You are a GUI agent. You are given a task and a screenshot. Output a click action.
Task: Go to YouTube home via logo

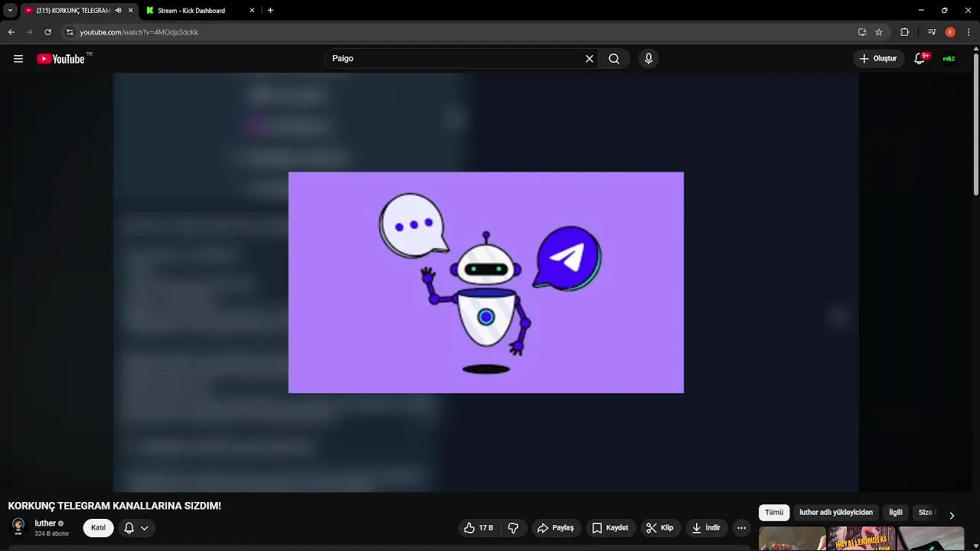pyautogui.click(x=60, y=59)
